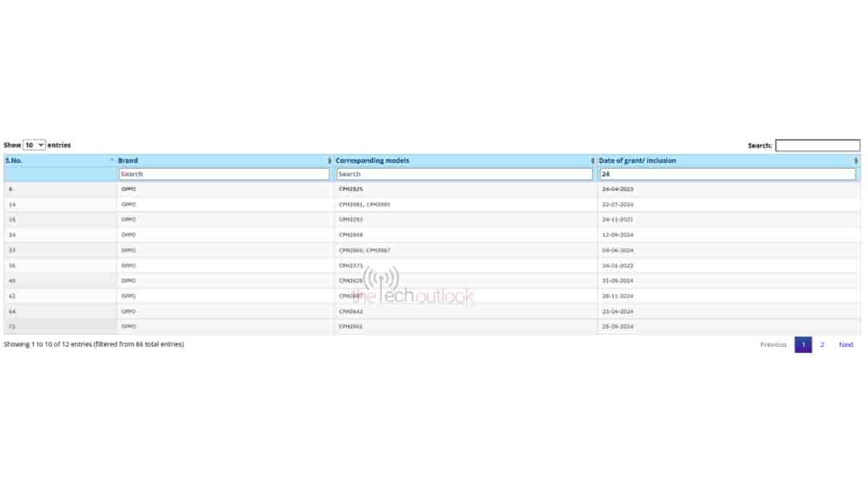Click the Corresponding models search box
868x488 pixels.
(464, 174)
